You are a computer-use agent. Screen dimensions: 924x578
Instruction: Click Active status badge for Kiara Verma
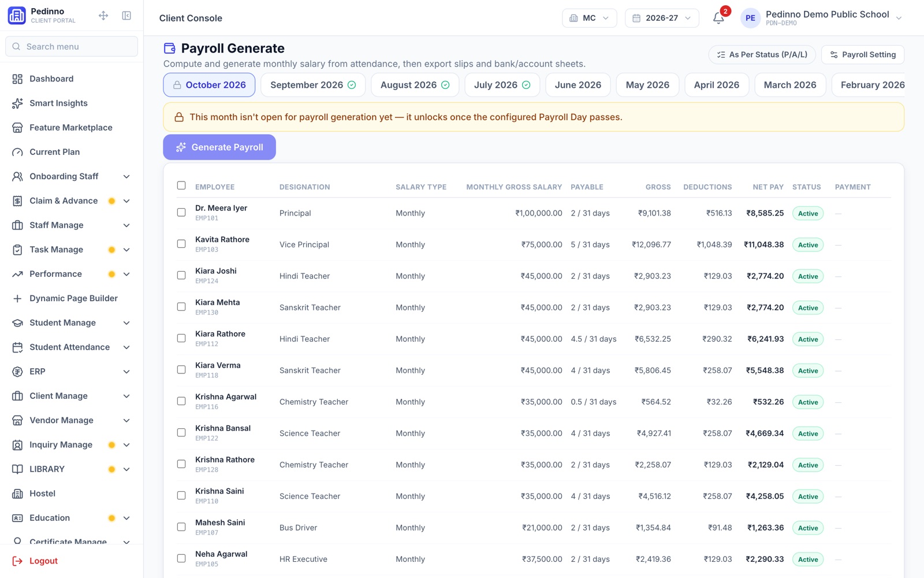pos(808,370)
